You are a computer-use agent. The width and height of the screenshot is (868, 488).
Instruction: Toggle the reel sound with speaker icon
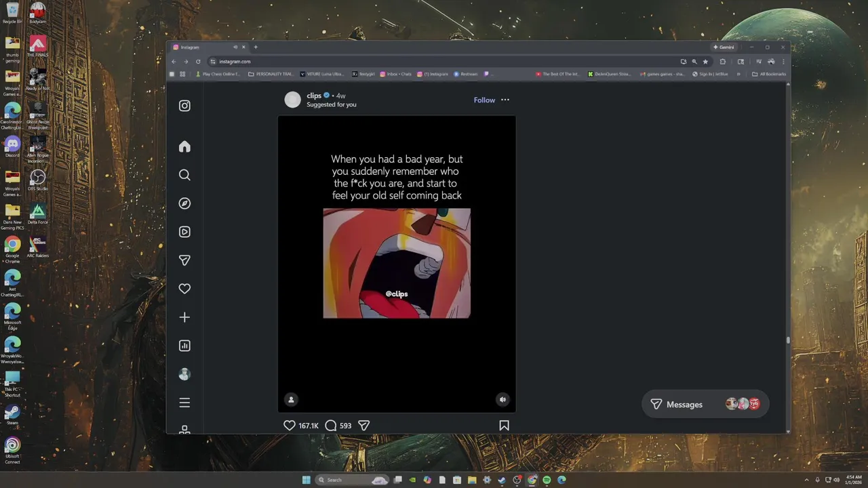[x=502, y=400]
